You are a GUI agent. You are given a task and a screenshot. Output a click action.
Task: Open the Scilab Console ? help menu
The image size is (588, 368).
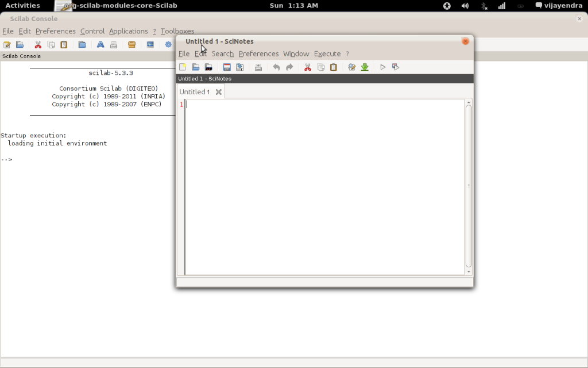pos(154,31)
